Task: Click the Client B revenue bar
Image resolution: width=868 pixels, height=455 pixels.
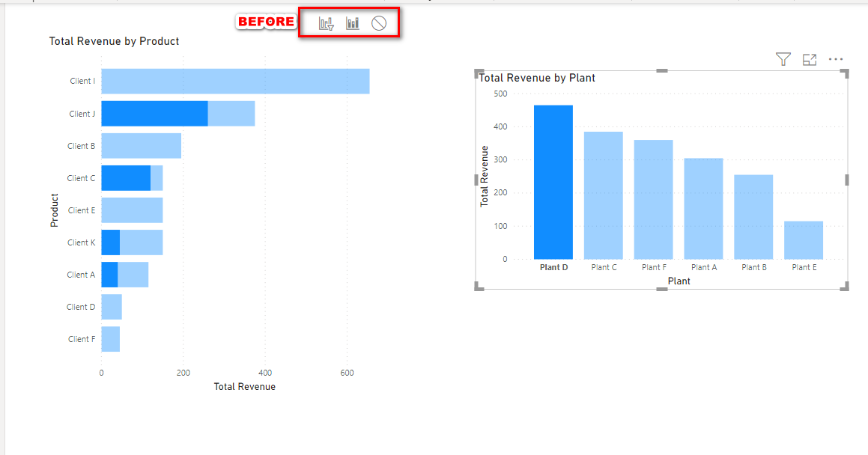Action: pyautogui.click(x=141, y=146)
